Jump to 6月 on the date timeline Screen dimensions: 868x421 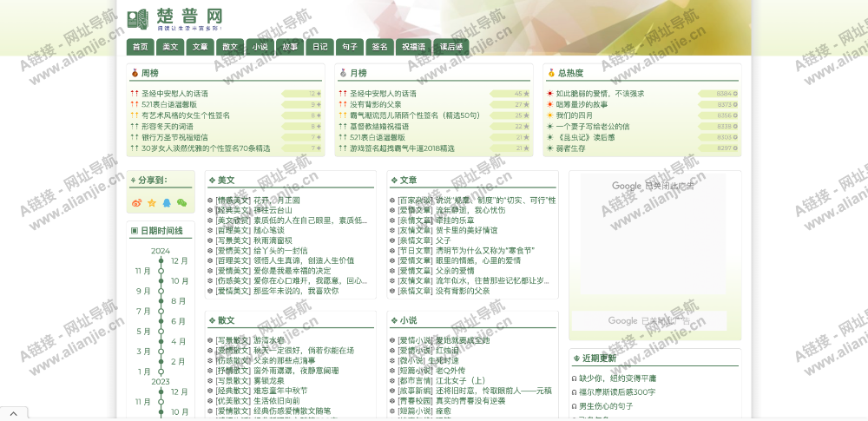pyautogui.click(x=178, y=321)
